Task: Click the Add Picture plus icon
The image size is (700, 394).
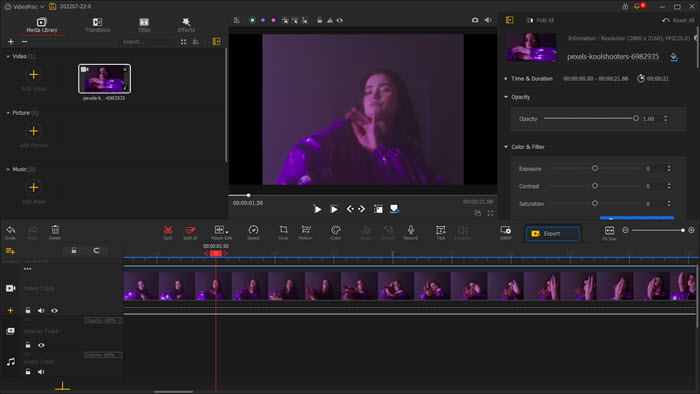Action: 33,131
